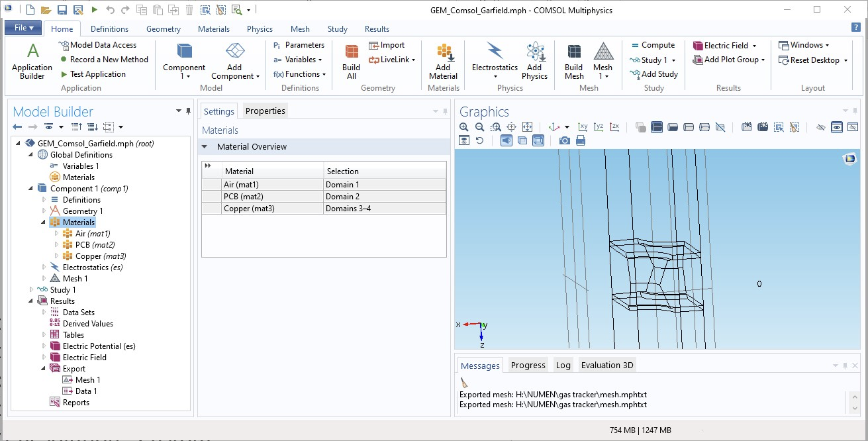Click zoom box icon in Graphics
The height and width of the screenshot is (441, 868).
495,126
